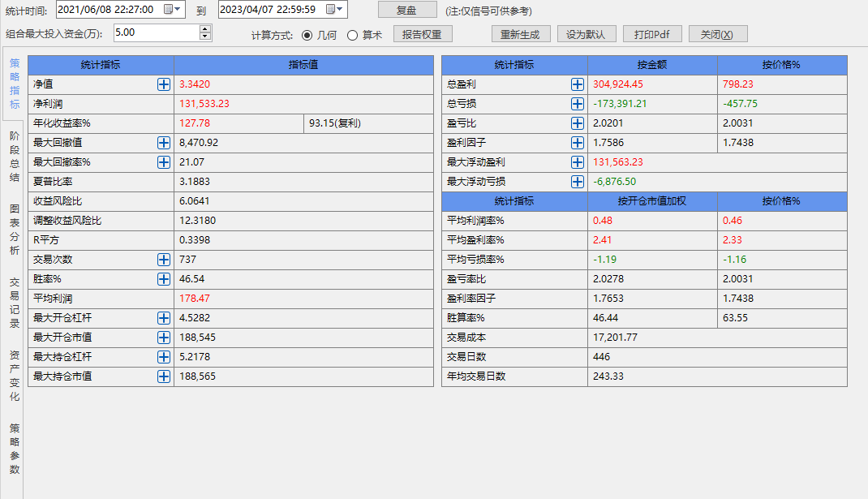Click the 复盘 button

tap(407, 10)
